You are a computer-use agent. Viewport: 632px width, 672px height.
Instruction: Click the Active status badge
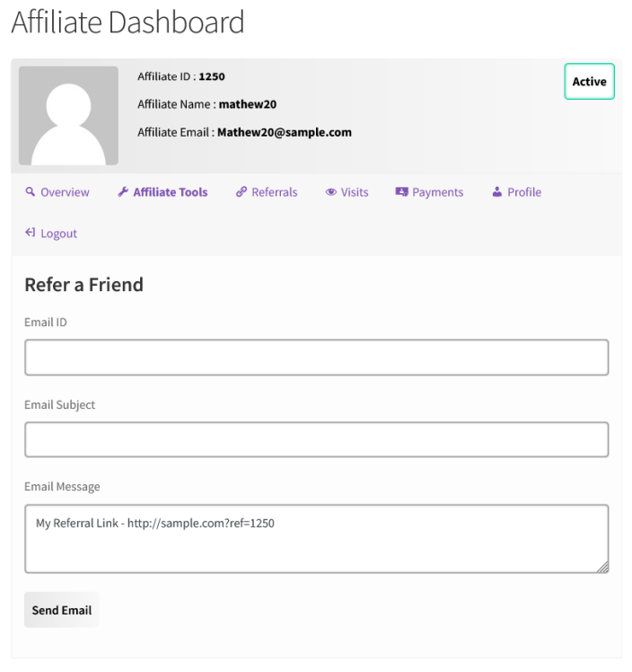589,82
